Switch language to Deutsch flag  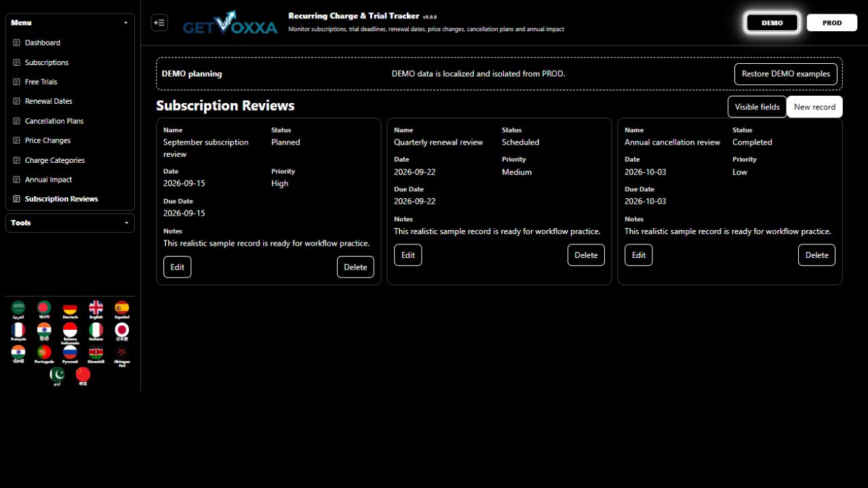tap(70, 310)
